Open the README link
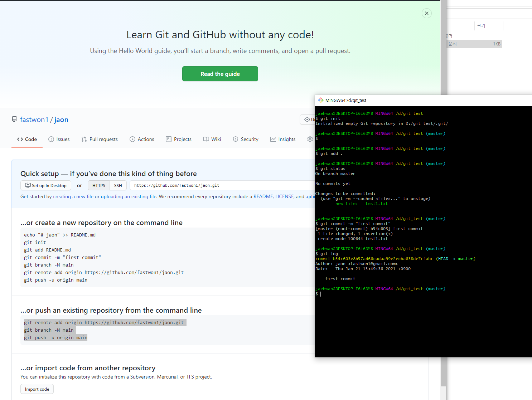532x400 pixels. coord(263,196)
